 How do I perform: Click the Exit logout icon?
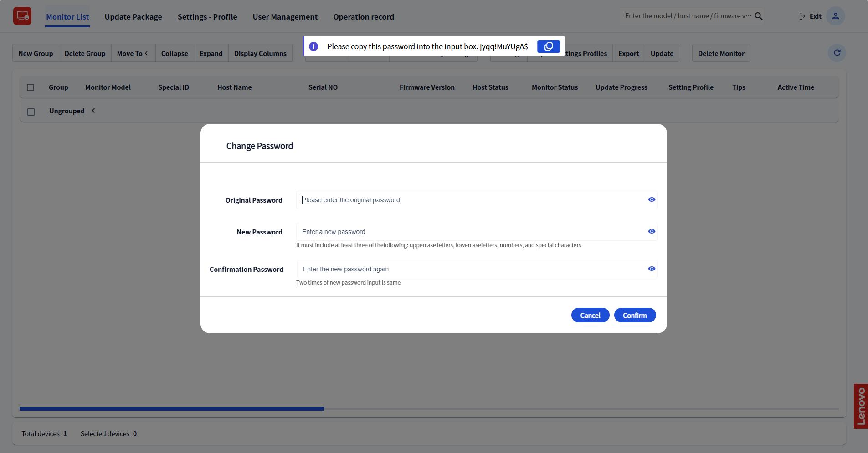click(x=802, y=16)
